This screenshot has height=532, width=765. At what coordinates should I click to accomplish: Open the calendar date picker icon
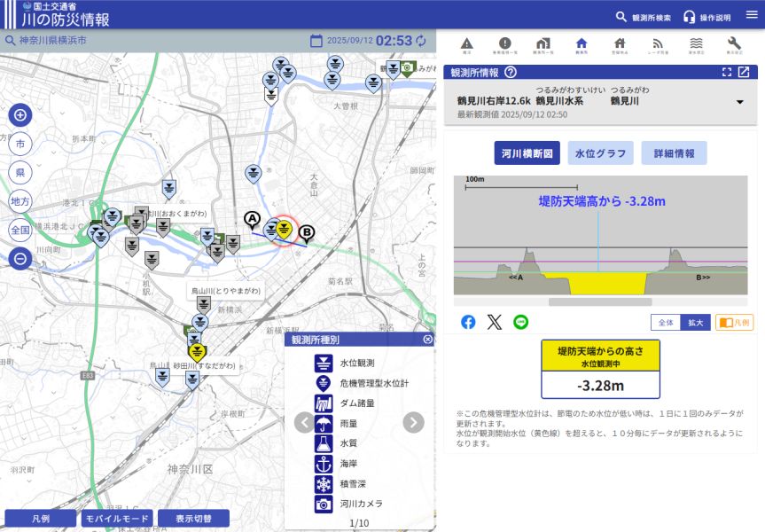[x=316, y=41]
